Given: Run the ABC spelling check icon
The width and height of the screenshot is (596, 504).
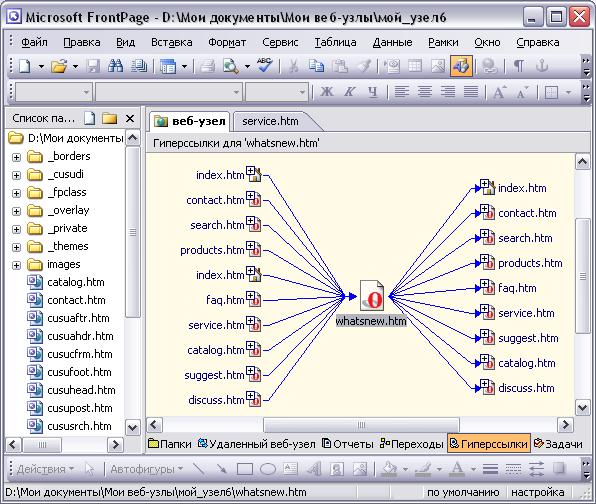Looking at the screenshot, I should click(x=265, y=66).
